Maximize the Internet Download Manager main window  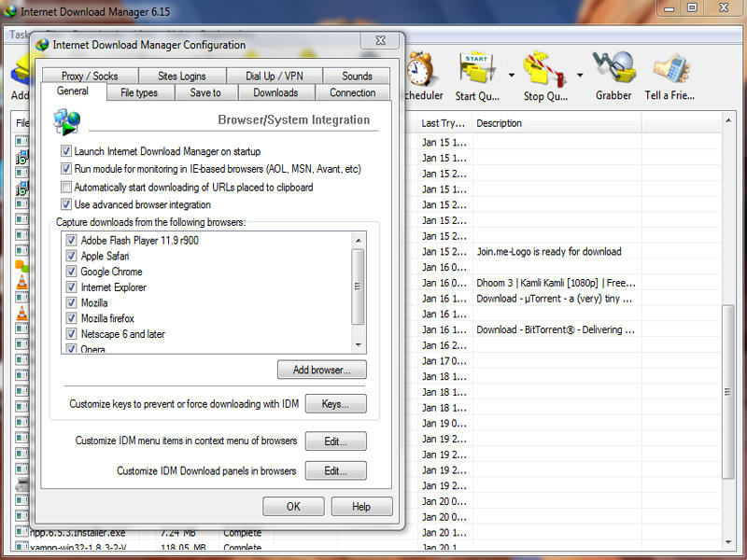692,7
